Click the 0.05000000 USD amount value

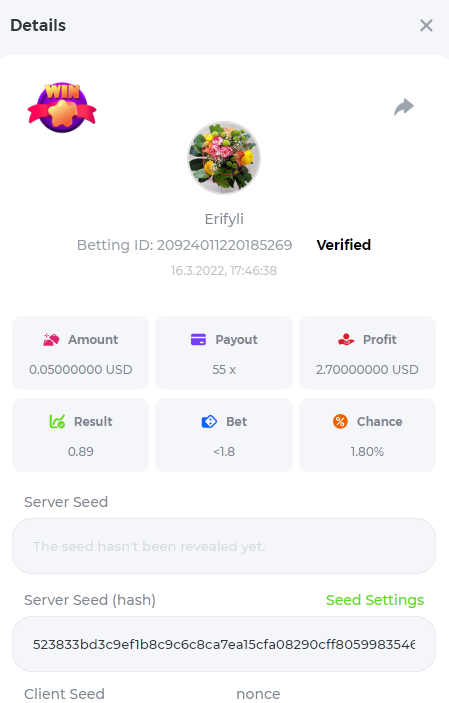81,369
